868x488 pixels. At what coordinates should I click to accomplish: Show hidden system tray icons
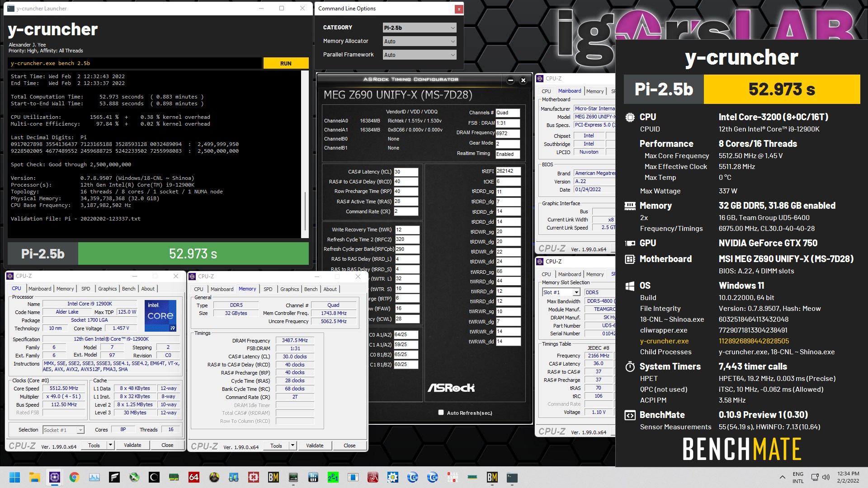pyautogui.click(x=782, y=477)
